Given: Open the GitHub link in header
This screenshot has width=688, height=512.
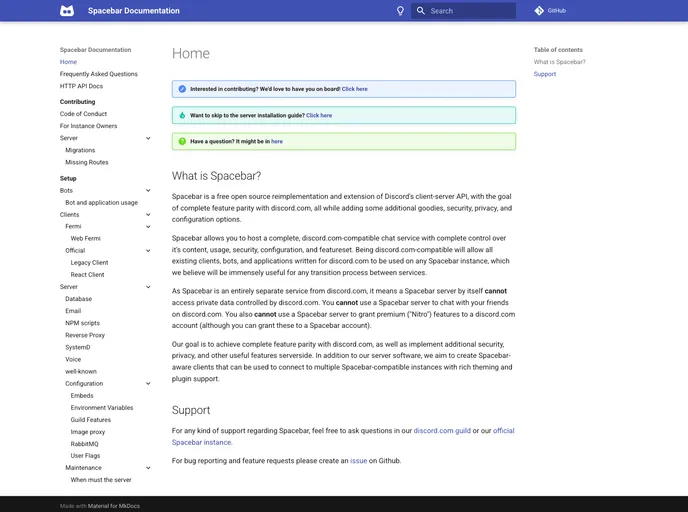Looking at the screenshot, I should pyautogui.click(x=550, y=11).
